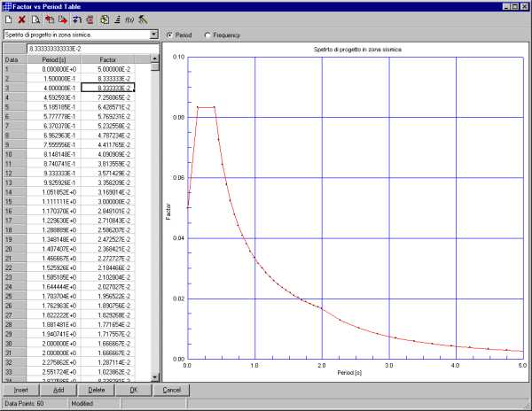Viewport: 532px width, 411px height.
Task: Click the new blank table icon
Action: click(8, 19)
